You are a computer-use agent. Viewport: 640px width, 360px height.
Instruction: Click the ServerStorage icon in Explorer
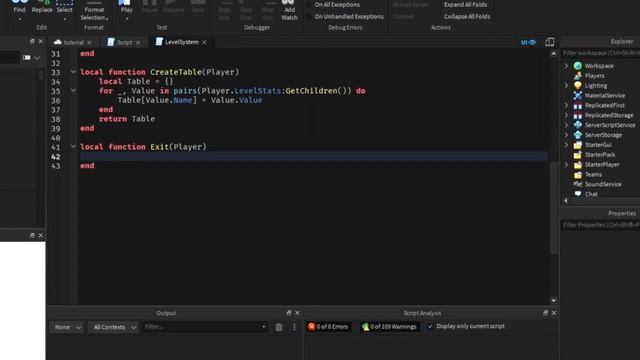578,135
